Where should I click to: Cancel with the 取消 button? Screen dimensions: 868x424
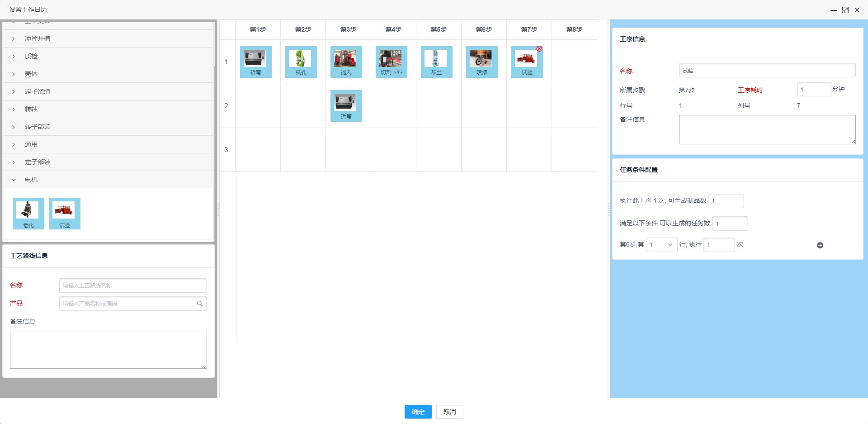click(x=449, y=412)
